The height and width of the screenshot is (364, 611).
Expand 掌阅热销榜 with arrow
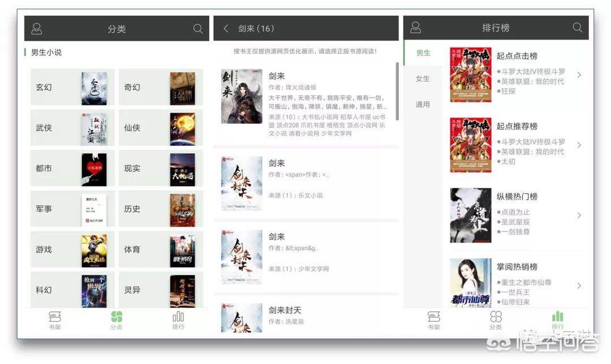[579, 285]
